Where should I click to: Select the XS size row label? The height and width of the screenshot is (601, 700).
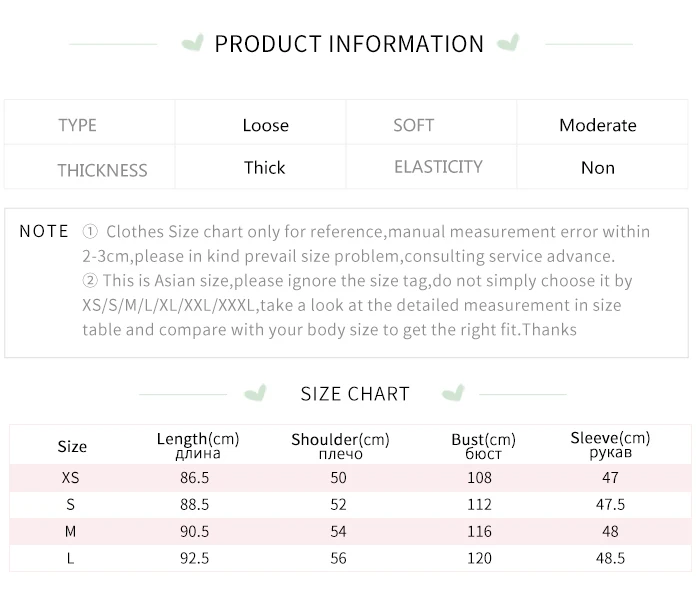pos(70,478)
